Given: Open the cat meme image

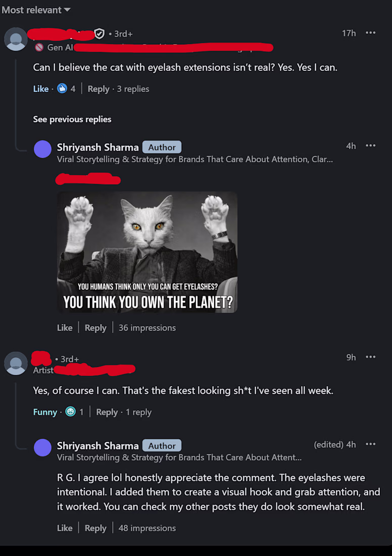Looking at the screenshot, I should tap(147, 252).
